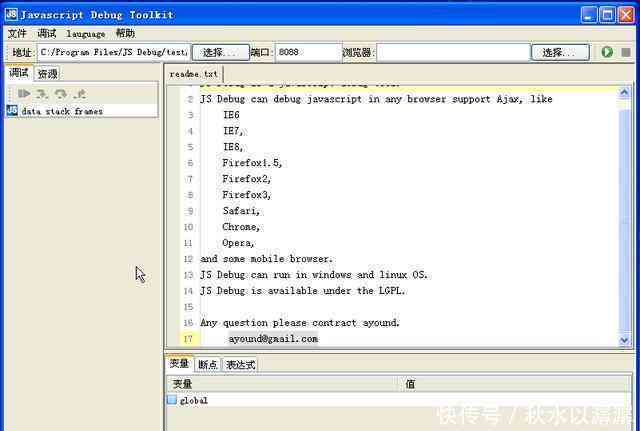640x431 pixels.
Task: Click the global variable box icon
Action: click(172, 400)
